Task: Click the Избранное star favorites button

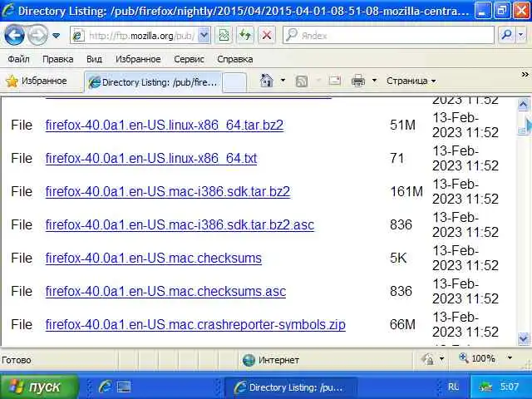Action: [37, 81]
